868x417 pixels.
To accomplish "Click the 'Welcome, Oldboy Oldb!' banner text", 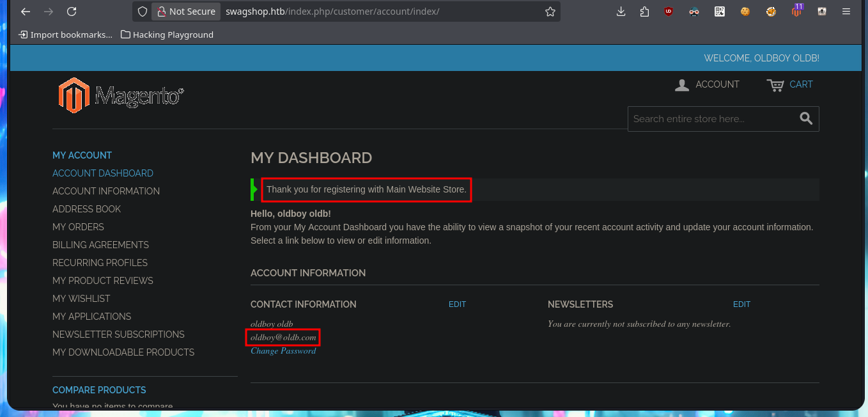I will 761,58.
